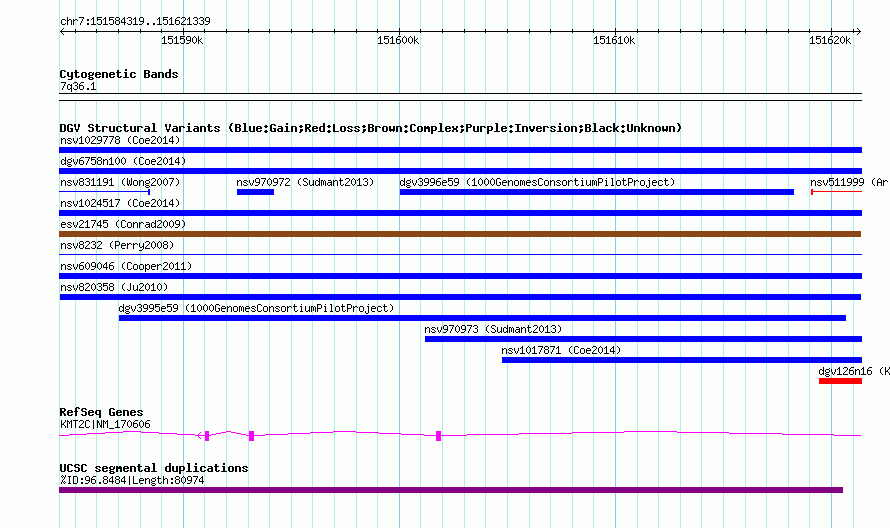Select the 151610k ruler tick

614,40
